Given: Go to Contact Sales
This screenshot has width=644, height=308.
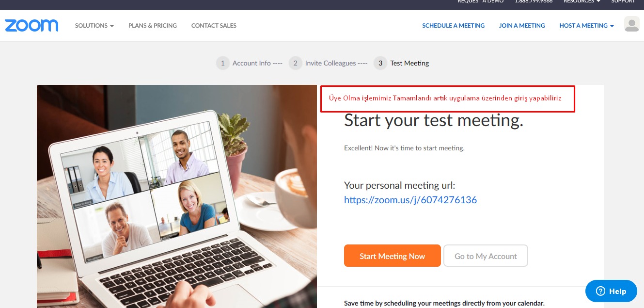Looking at the screenshot, I should pyautogui.click(x=214, y=26).
